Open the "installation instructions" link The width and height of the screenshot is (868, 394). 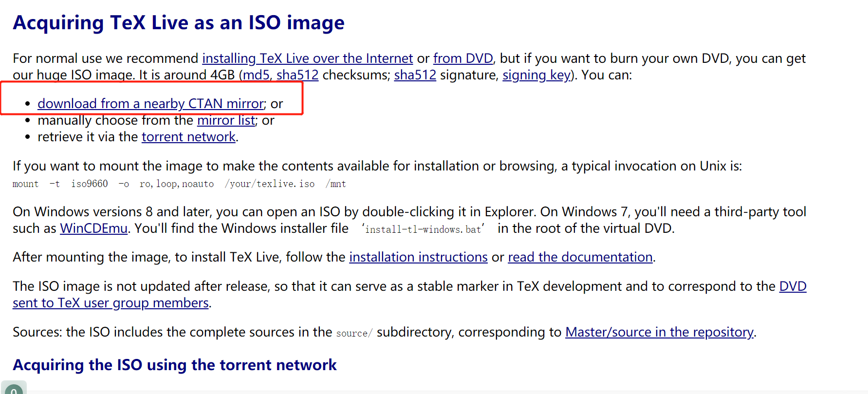418,257
